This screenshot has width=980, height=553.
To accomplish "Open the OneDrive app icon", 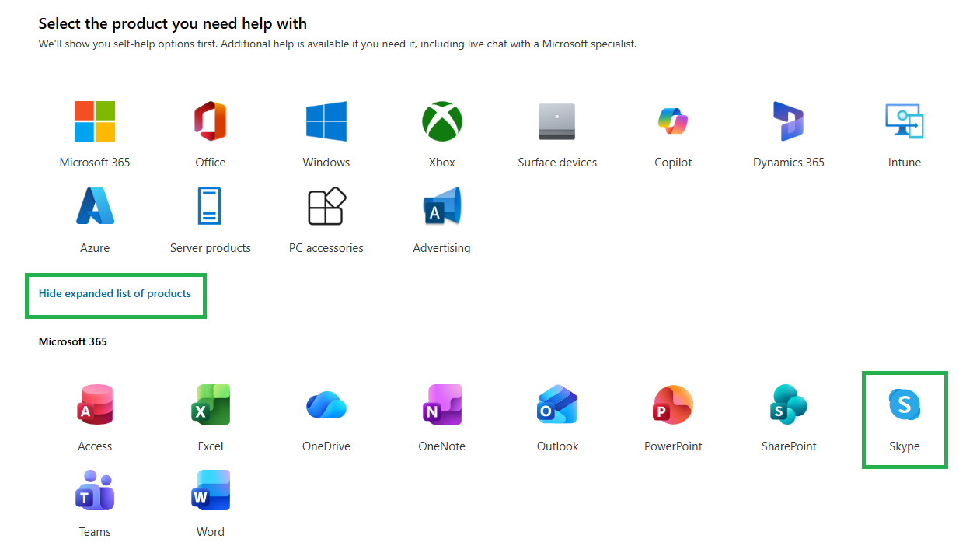I will tap(326, 404).
